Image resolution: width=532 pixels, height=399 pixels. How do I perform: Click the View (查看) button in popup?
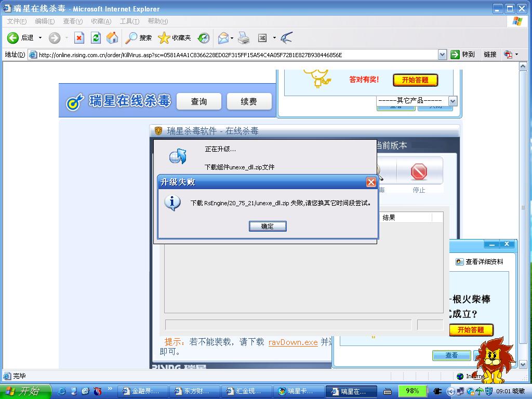pyautogui.click(x=451, y=355)
